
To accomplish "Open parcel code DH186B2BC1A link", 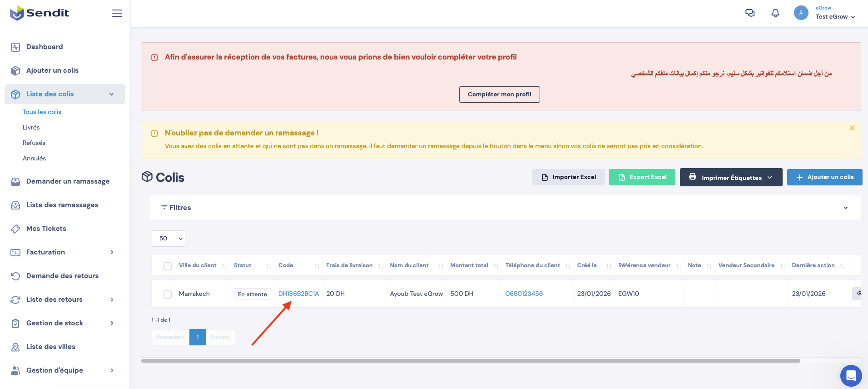I will click(298, 294).
